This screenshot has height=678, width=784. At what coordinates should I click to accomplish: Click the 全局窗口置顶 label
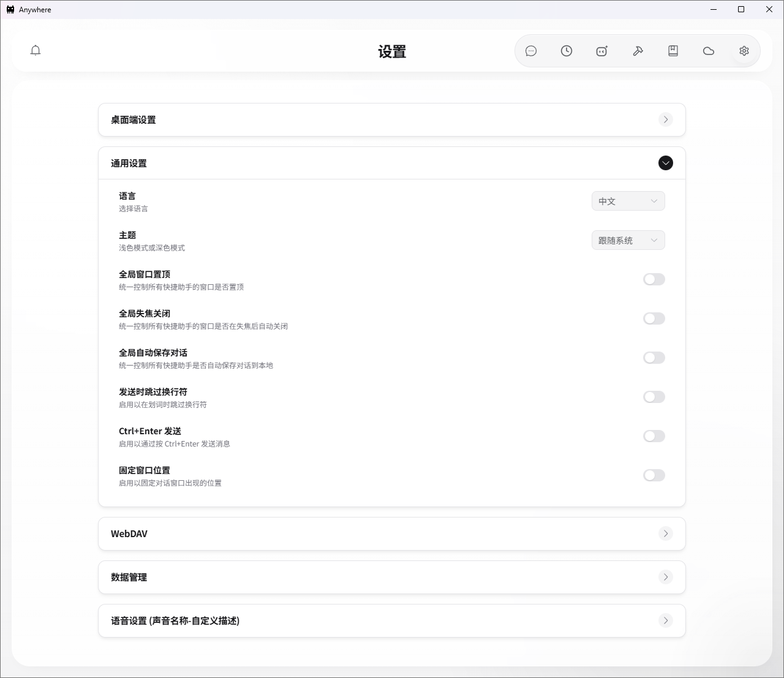(x=145, y=274)
